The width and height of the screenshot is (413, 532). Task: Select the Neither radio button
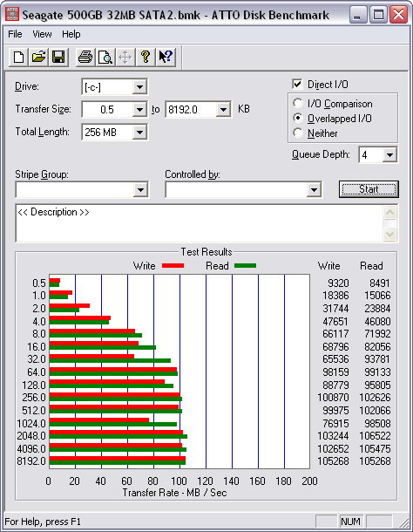point(298,133)
